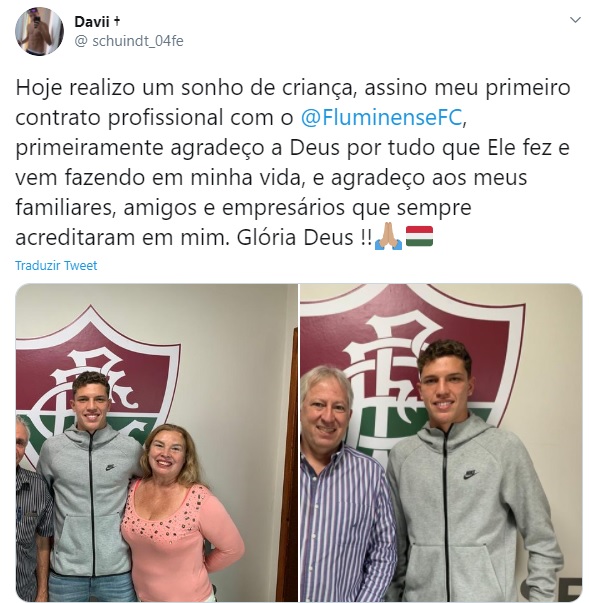This screenshot has height=603, width=589.
Task: Open Davii's profile picture avatar
Action: pos(39,31)
